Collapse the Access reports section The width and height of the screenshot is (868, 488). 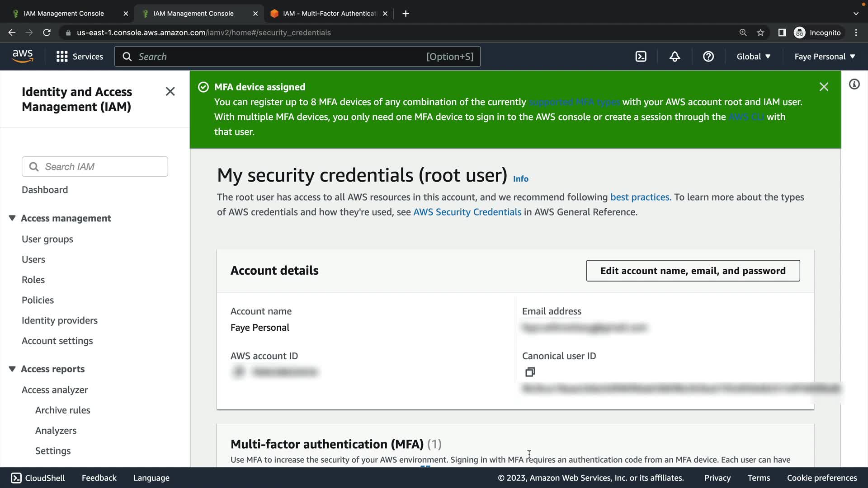pyautogui.click(x=12, y=369)
